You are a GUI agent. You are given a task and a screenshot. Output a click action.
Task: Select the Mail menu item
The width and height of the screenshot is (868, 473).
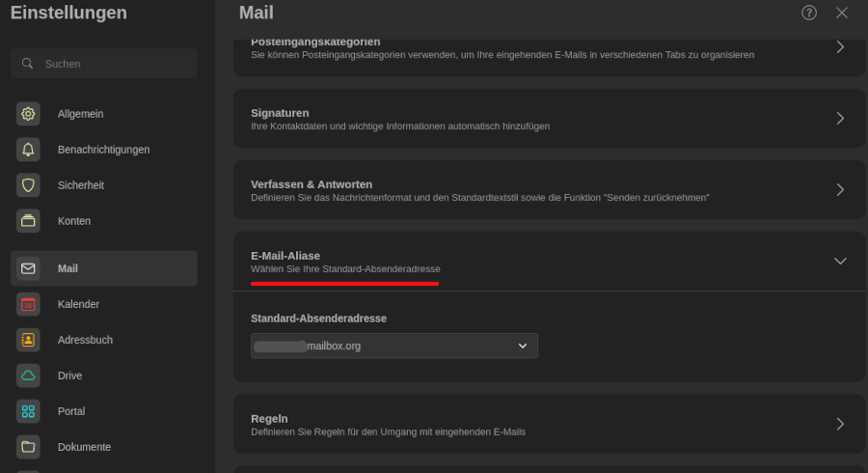104,268
